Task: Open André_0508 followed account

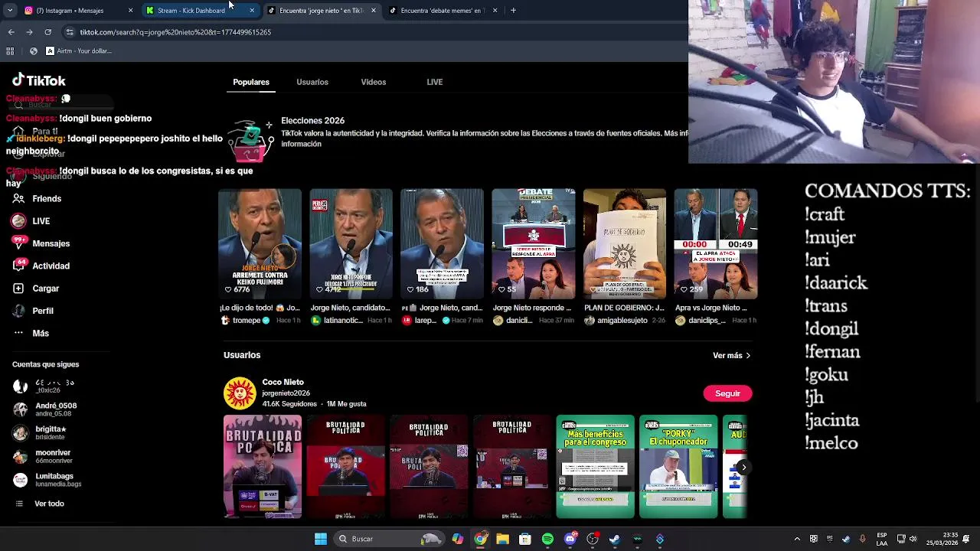Action: pos(46,409)
